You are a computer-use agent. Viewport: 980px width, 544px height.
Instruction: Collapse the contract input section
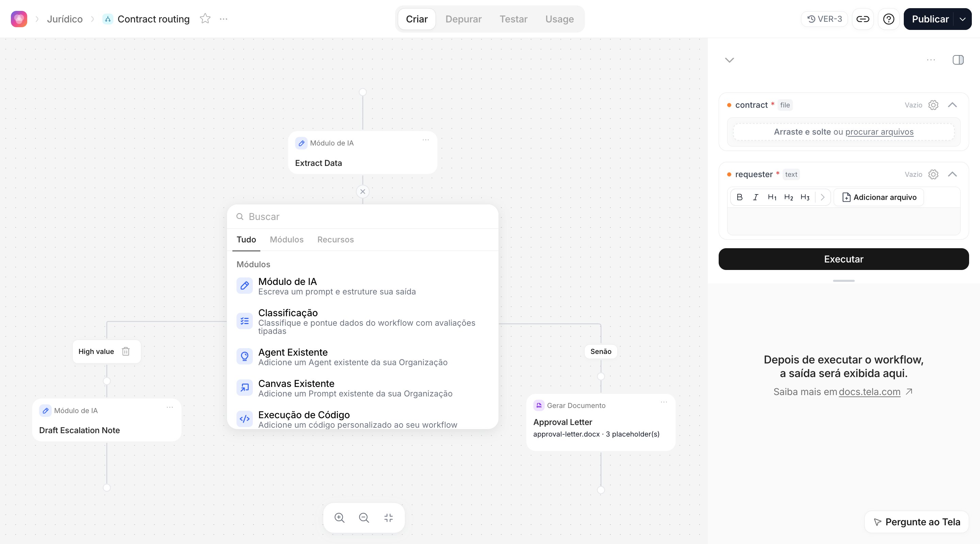point(952,105)
